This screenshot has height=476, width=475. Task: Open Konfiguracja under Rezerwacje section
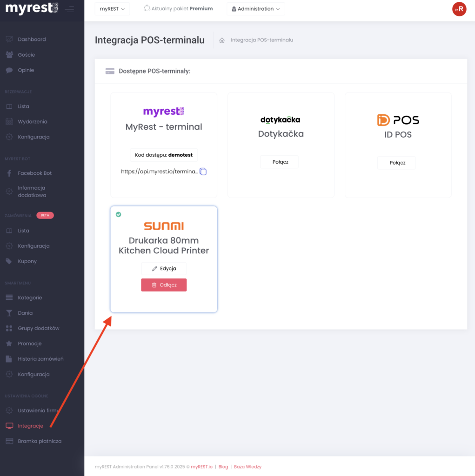click(33, 137)
